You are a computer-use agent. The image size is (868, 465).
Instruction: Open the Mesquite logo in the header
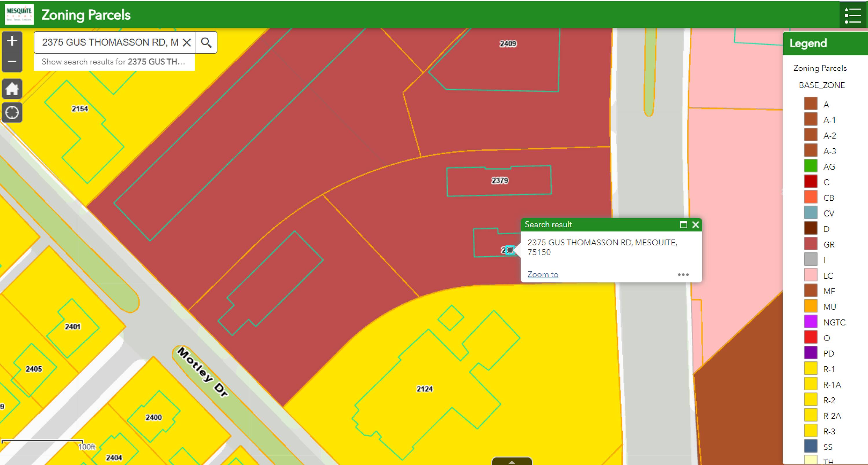[x=19, y=14]
